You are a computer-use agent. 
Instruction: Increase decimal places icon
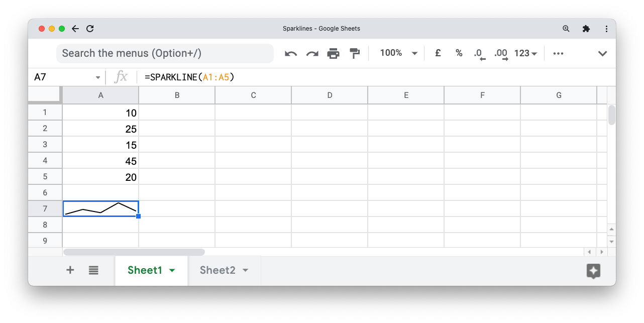500,53
